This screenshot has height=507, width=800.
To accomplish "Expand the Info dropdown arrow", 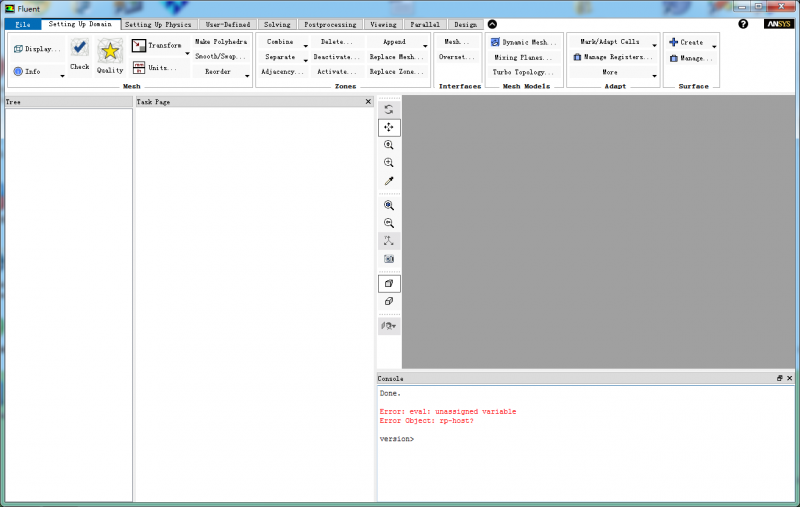I will (62, 76).
